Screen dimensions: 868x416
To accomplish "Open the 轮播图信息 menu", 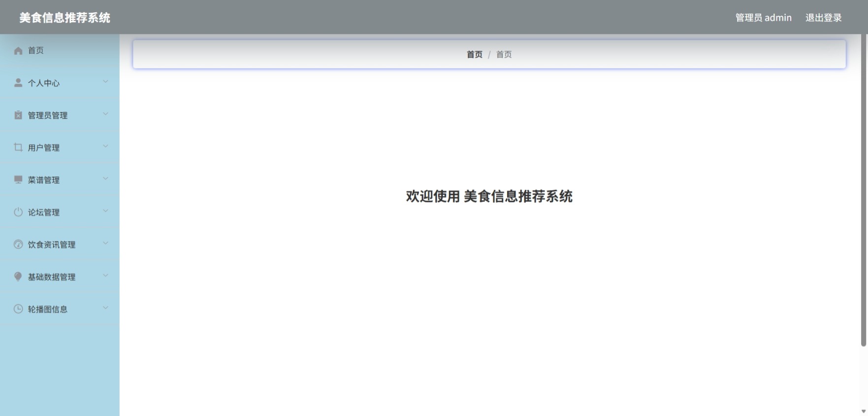I will coord(60,309).
